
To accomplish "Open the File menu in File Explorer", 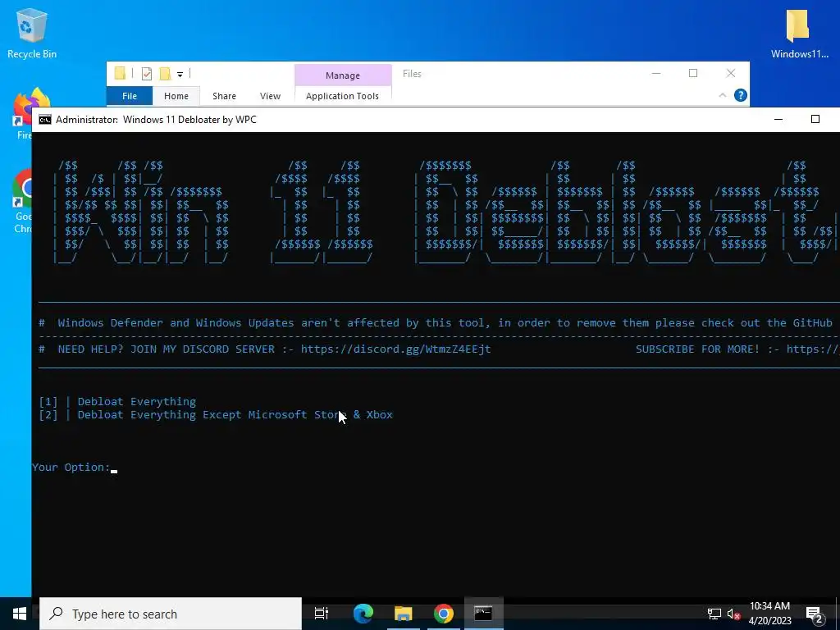I will point(130,96).
